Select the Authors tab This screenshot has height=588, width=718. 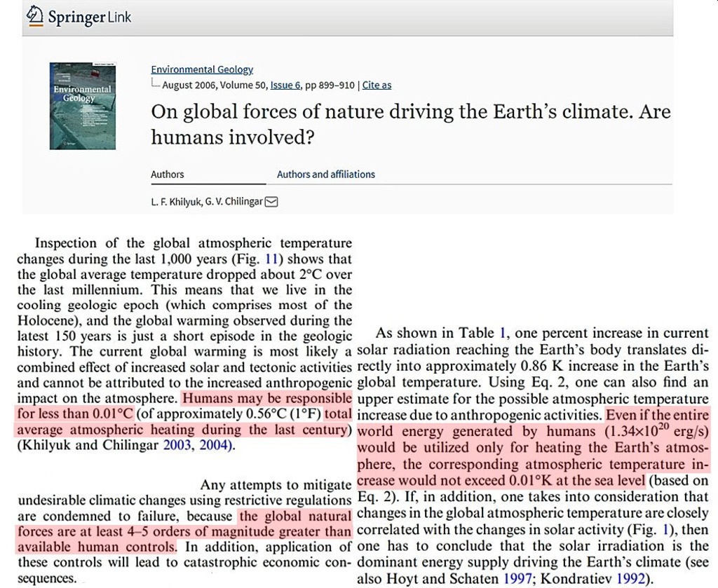pos(168,175)
